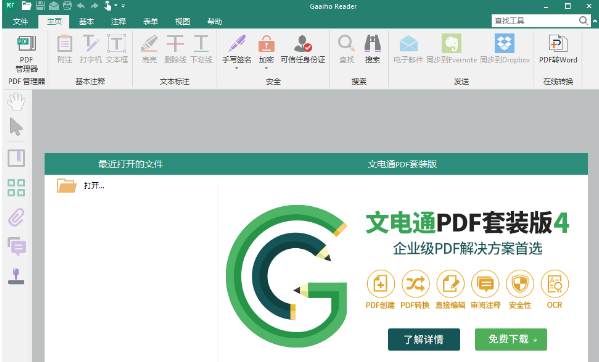Open the Bookmarks panel in sidebar
599x362 pixels.
tap(16, 158)
